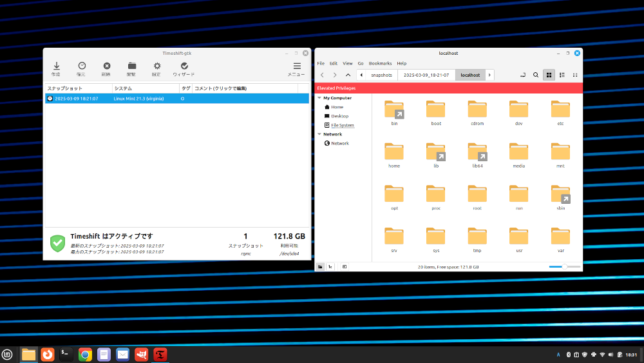Show places pane via status bar button
This screenshot has width=644, height=363.
(x=320, y=267)
